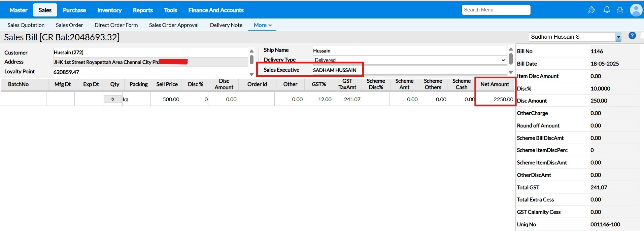
Task: Click the Uniq No value 001146-100
Action: [x=605, y=224]
